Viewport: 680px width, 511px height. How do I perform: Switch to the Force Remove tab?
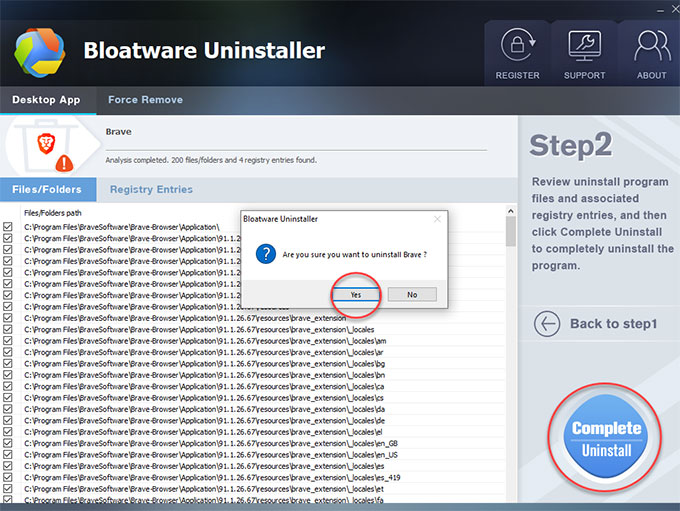145,100
